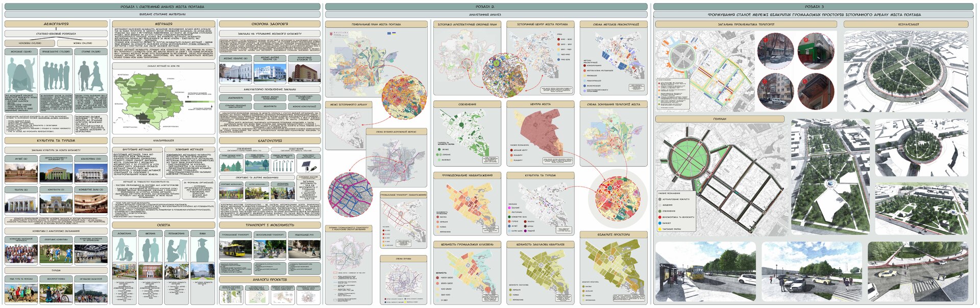Click the ОХОРОНА ЗДОРОВ'Я heading bar

(x=269, y=24)
